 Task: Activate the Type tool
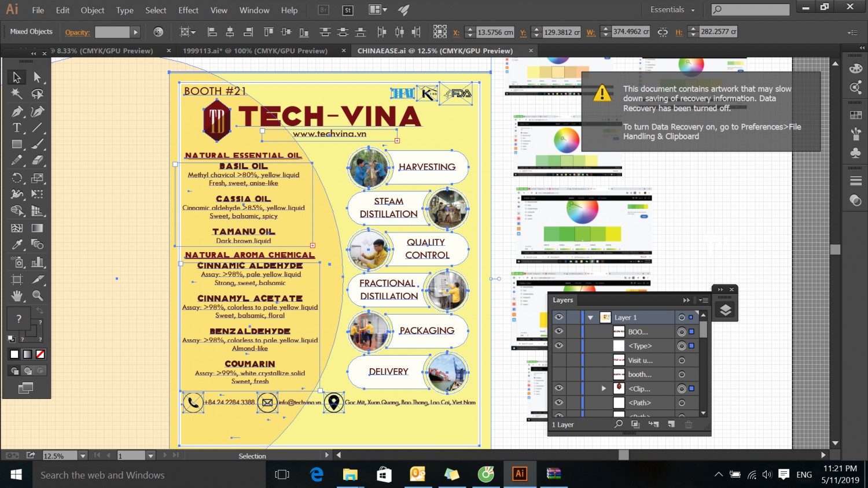point(17,127)
